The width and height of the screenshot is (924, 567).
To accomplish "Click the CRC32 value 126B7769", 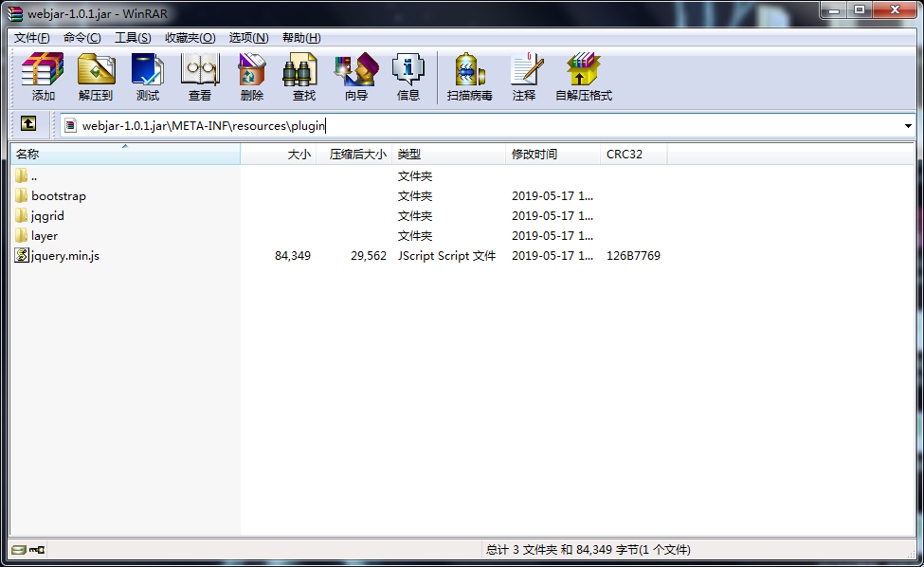I will click(633, 256).
